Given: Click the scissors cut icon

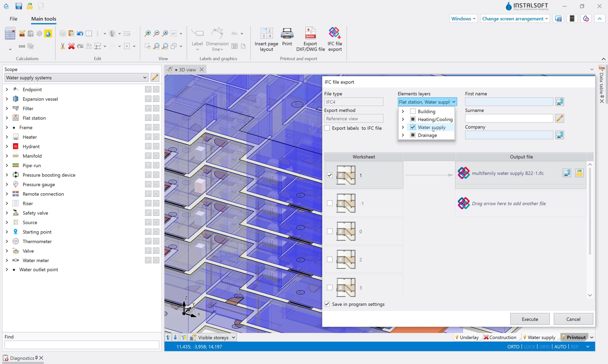Looking at the screenshot, I should click(x=62, y=46).
